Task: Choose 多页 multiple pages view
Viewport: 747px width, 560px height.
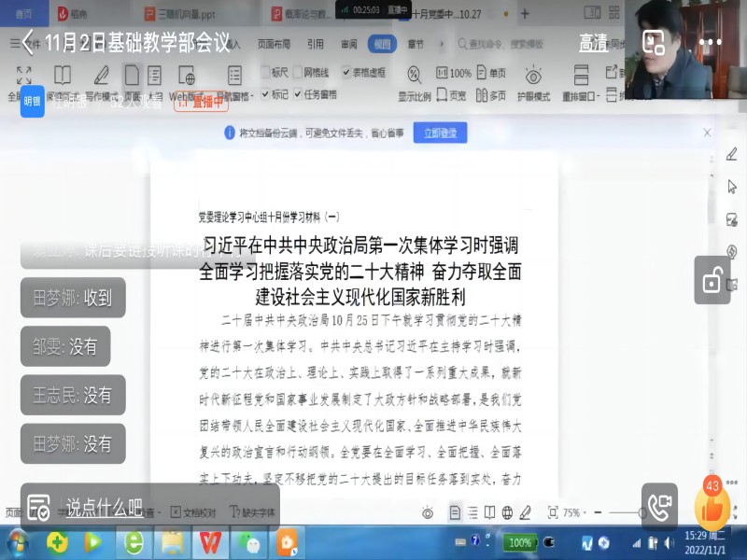Action: pos(491,95)
